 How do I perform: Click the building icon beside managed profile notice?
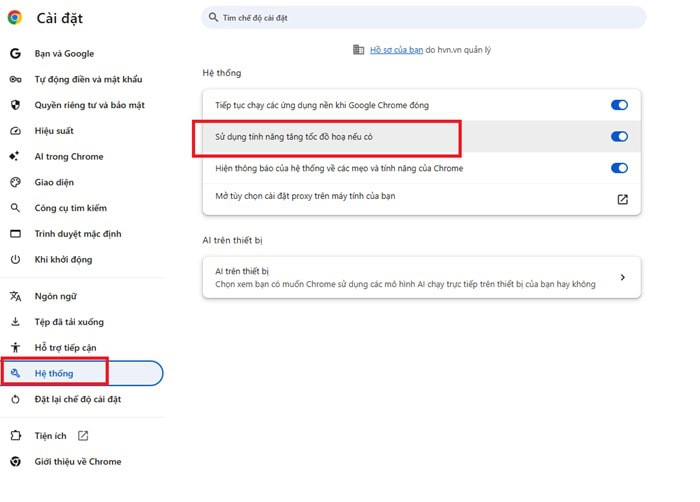point(358,50)
